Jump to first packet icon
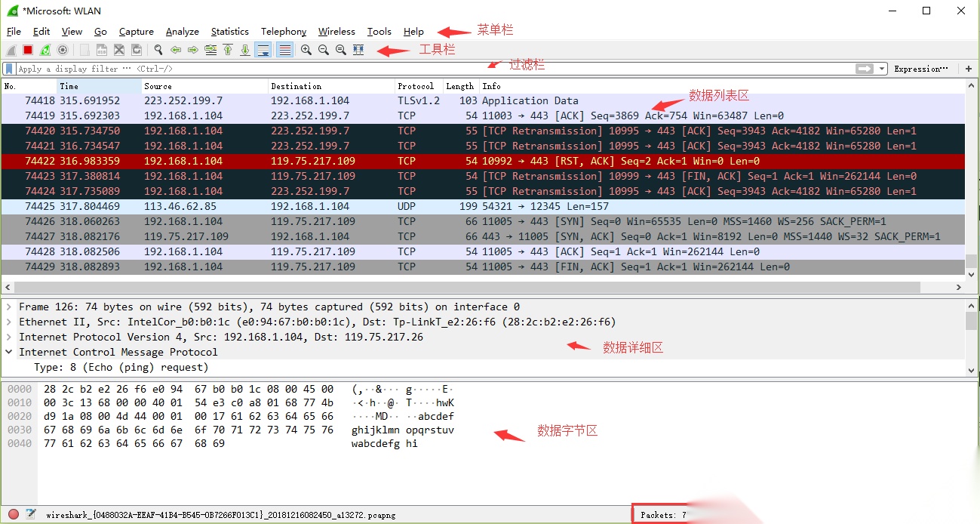 [228, 50]
